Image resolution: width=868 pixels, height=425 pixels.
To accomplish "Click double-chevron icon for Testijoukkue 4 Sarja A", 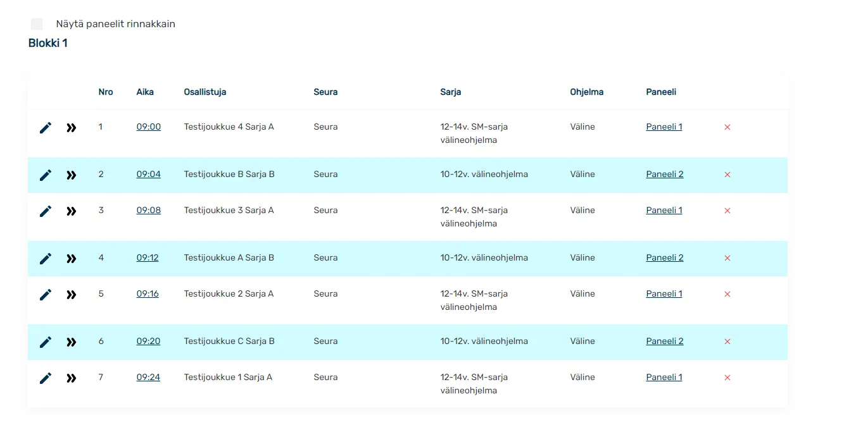I will (x=72, y=128).
